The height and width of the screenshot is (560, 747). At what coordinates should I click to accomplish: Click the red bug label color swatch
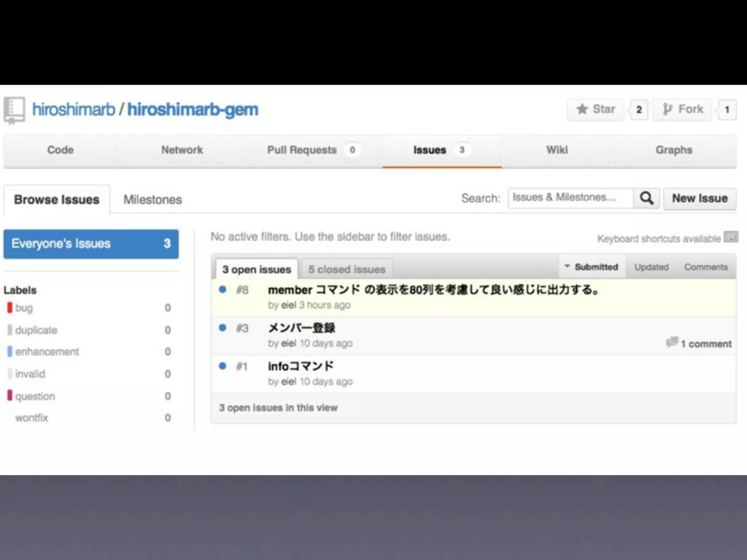[x=10, y=308]
